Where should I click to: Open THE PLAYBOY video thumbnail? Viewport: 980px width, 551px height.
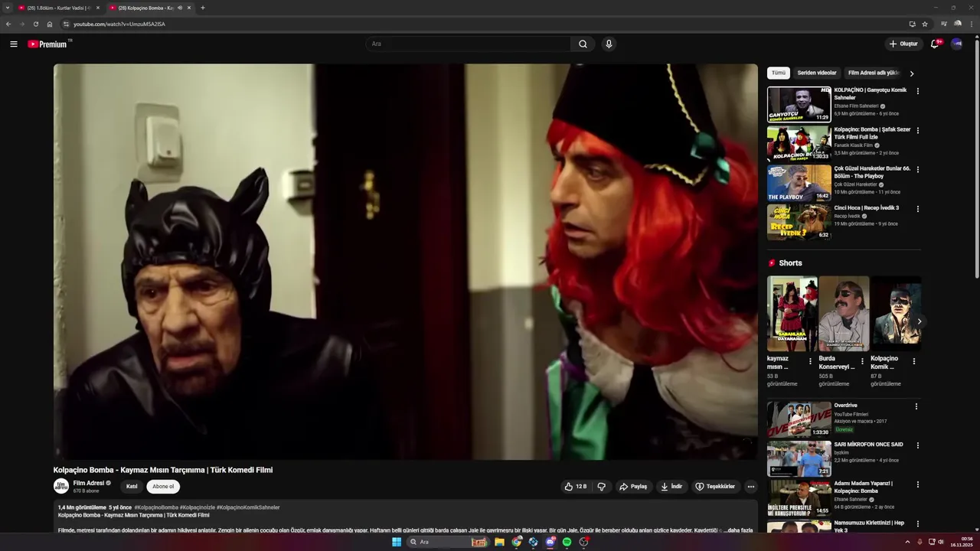tap(799, 183)
